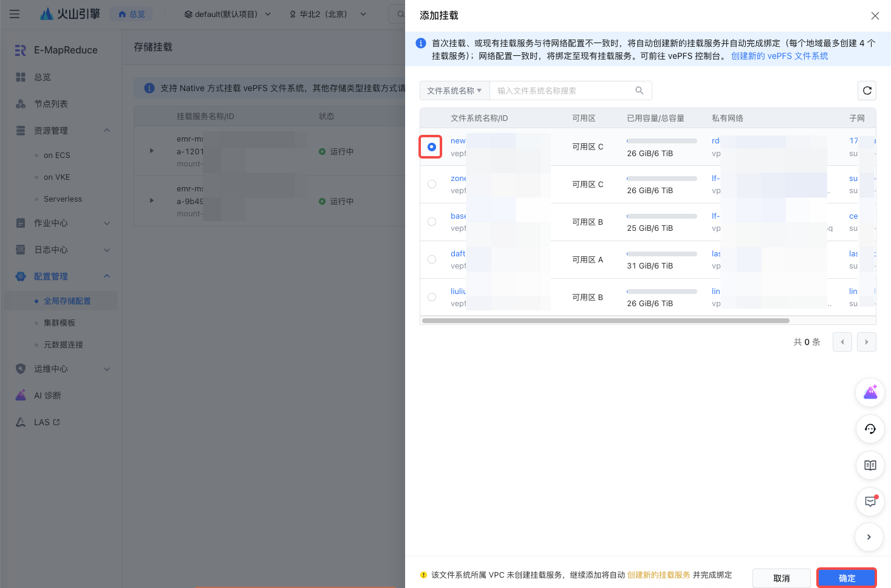Open the default(默认项目) project dropdown
The height and width of the screenshot is (588, 891).
pyautogui.click(x=228, y=14)
